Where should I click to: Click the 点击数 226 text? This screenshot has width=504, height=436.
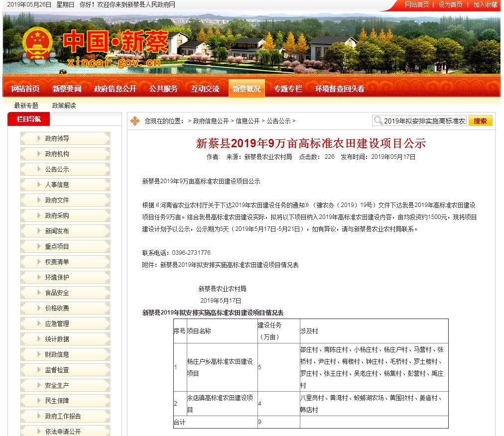coord(317,157)
